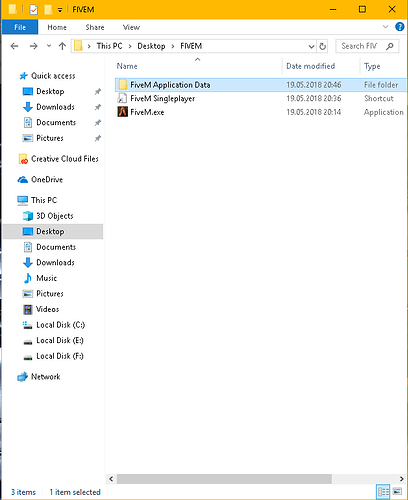Click the scroll right arrow

coord(401,479)
